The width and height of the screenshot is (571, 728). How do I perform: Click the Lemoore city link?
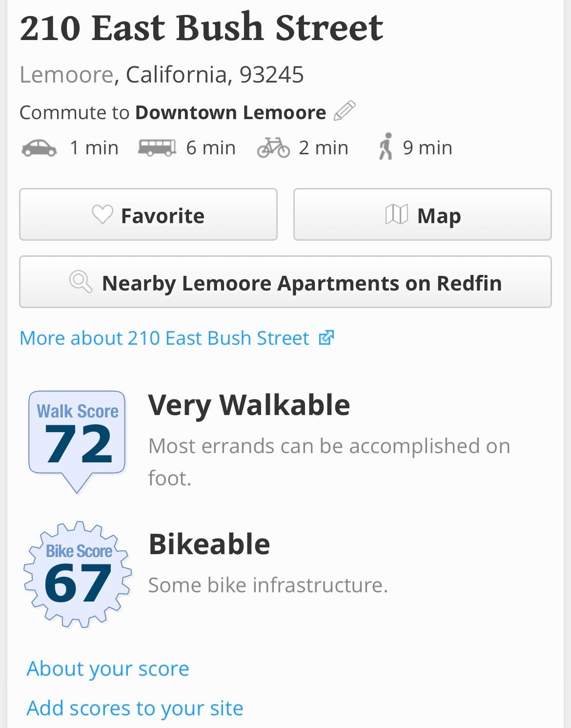point(66,75)
